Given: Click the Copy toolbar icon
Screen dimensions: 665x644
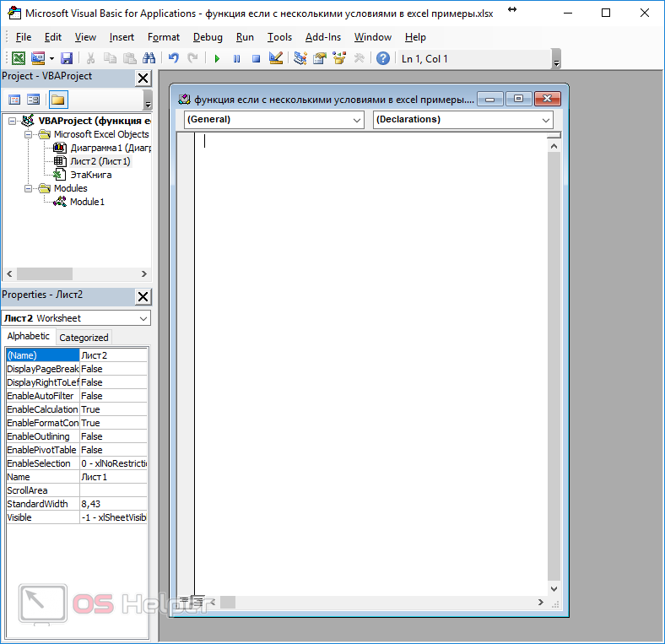Looking at the screenshot, I should point(111,58).
